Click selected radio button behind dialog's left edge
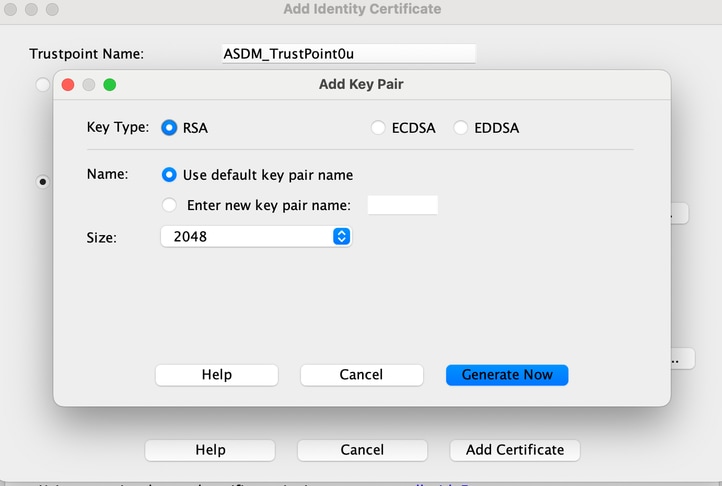This screenshot has width=722, height=486. coord(43,183)
